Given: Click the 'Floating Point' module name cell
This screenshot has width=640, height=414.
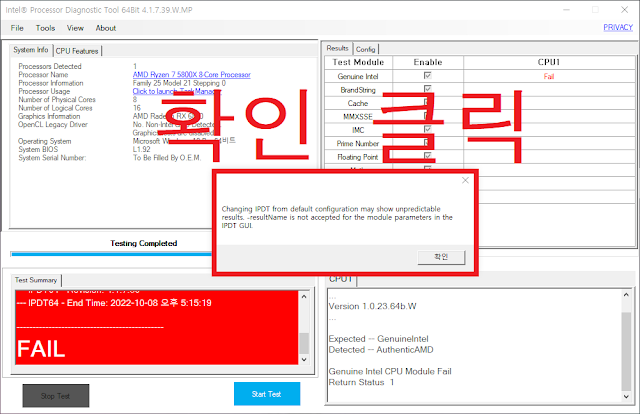Looking at the screenshot, I should click(358, 157).
